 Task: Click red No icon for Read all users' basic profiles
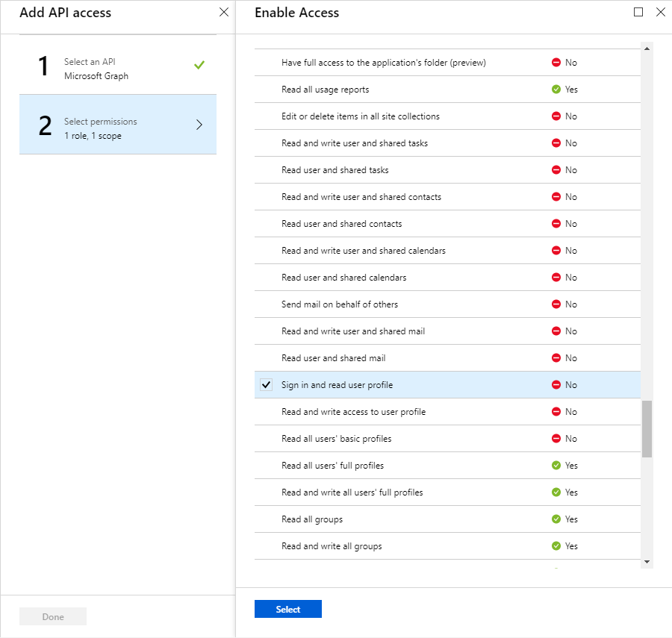coord(556,439)
